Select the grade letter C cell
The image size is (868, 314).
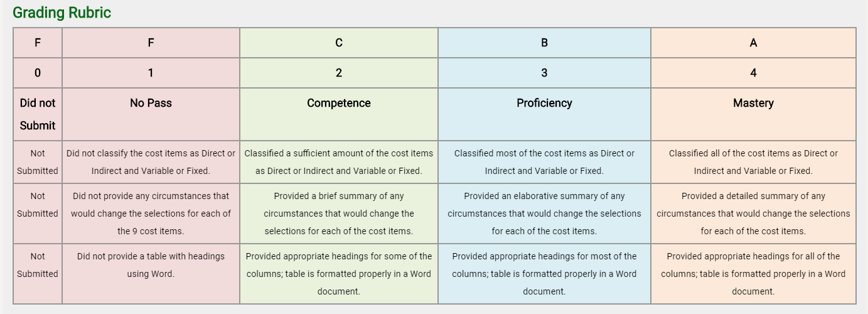click(x=339, y=43)
